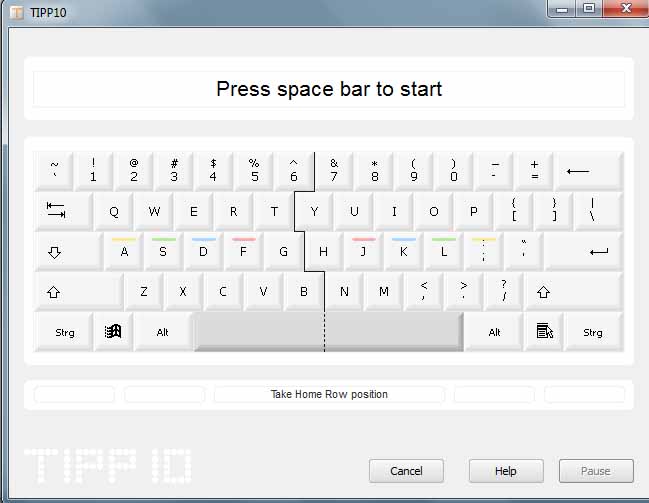
Task: Click the F home-row key
Action: click(x=244, y=251)
